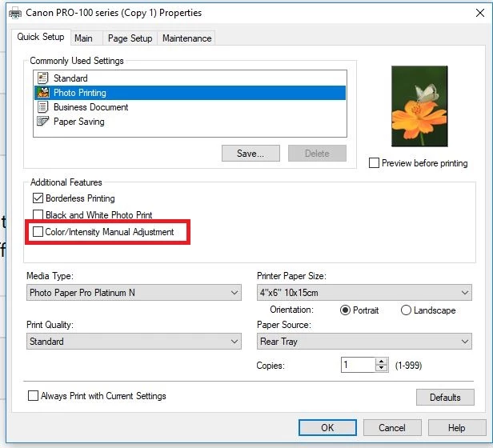Click the Help button

pos(457,428)
